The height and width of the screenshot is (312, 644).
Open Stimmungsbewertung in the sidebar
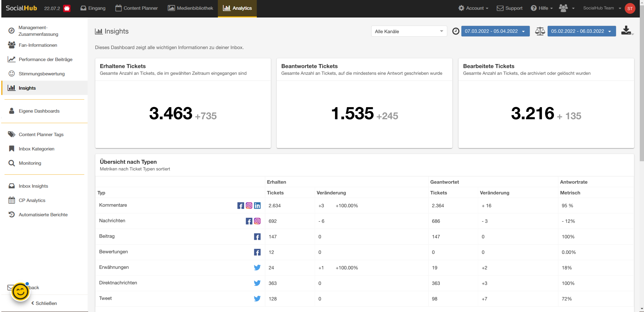click(41, 74)
